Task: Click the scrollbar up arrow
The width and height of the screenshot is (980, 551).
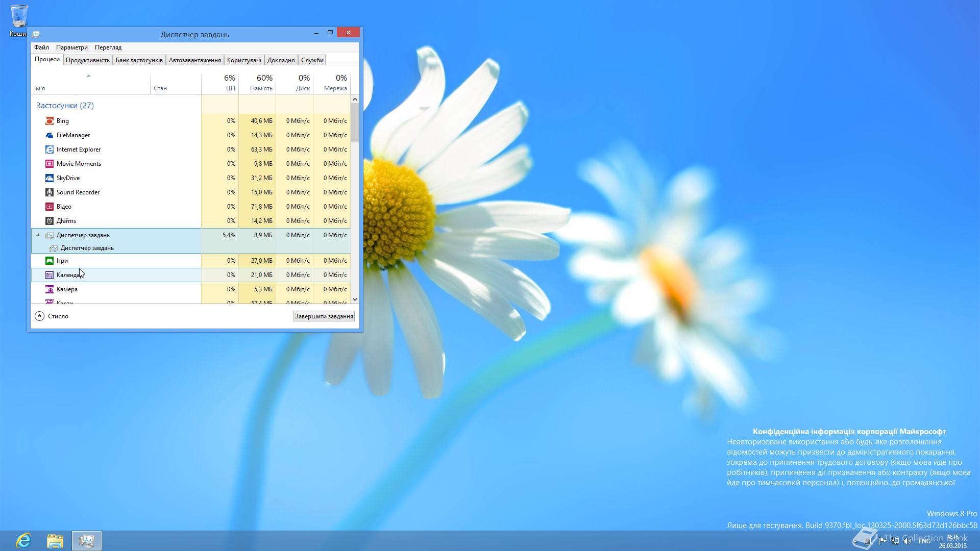Action: point(355,99)
